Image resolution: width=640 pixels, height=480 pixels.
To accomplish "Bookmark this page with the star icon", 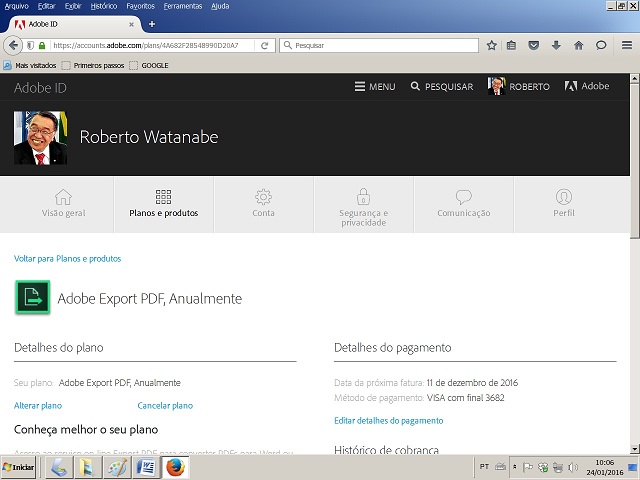I will [x=491, y=45].
